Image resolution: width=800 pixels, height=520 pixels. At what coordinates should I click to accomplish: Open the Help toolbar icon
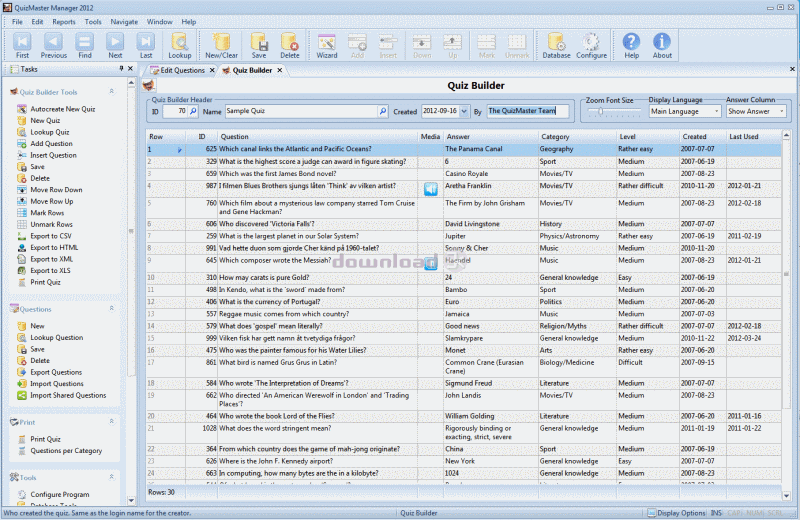[x=632, y=45]
